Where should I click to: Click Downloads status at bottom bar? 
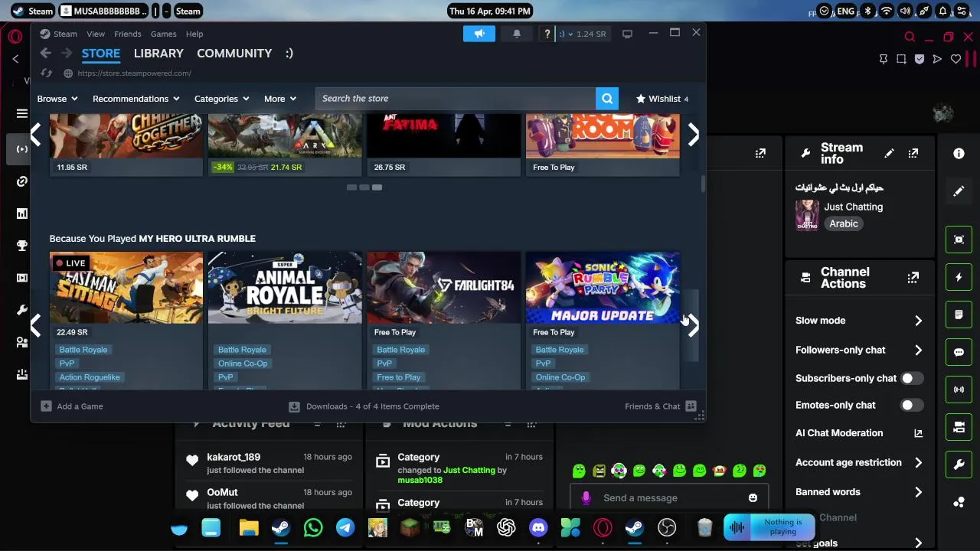tap(364, 406)
